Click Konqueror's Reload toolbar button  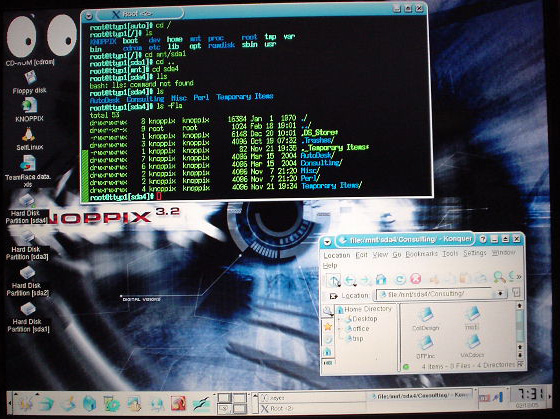[x=400, y=279]
